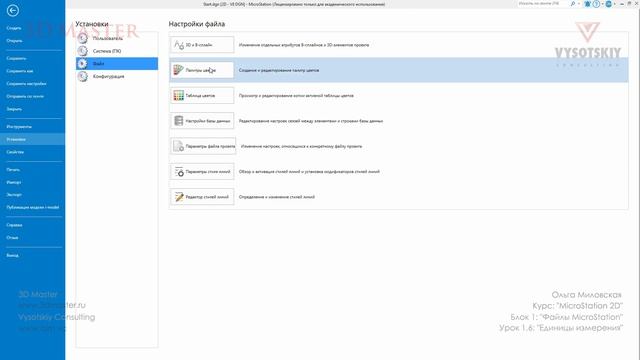Open Настройки базы данных database settings
The image size is (640, 360).
point(202,121)
